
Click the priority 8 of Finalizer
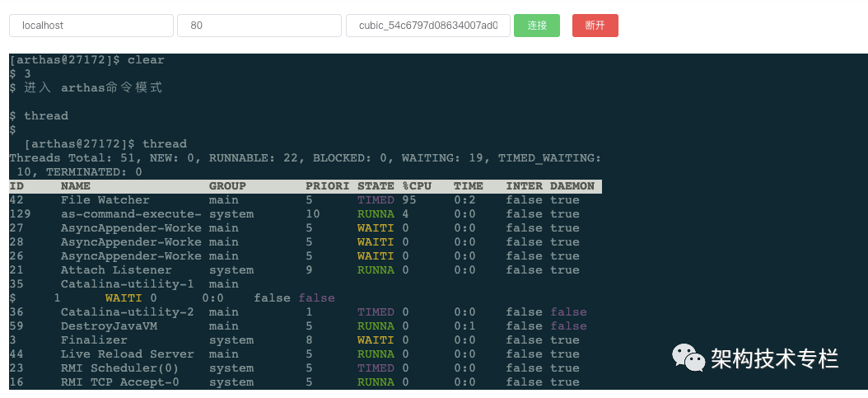point(309,339)
